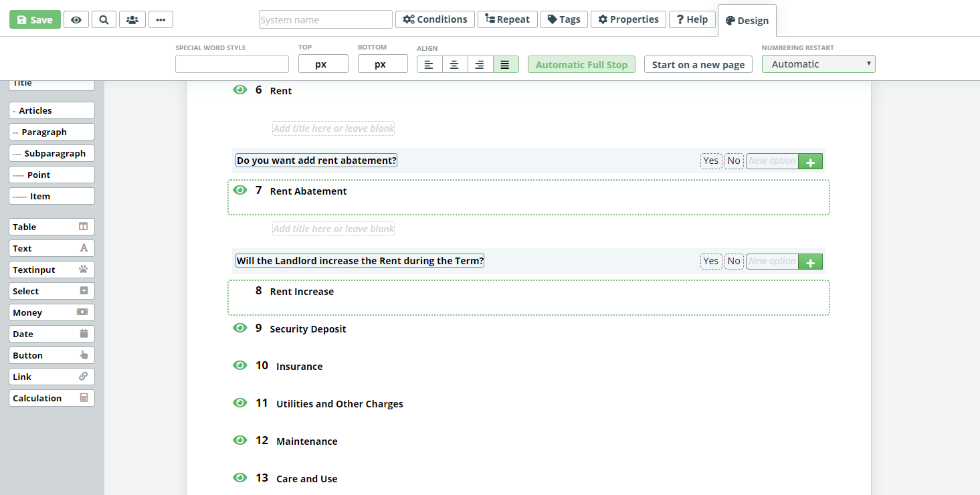Open the Properties tab
The width and height of the screenshot is (980, 495).
pos(629,19)
